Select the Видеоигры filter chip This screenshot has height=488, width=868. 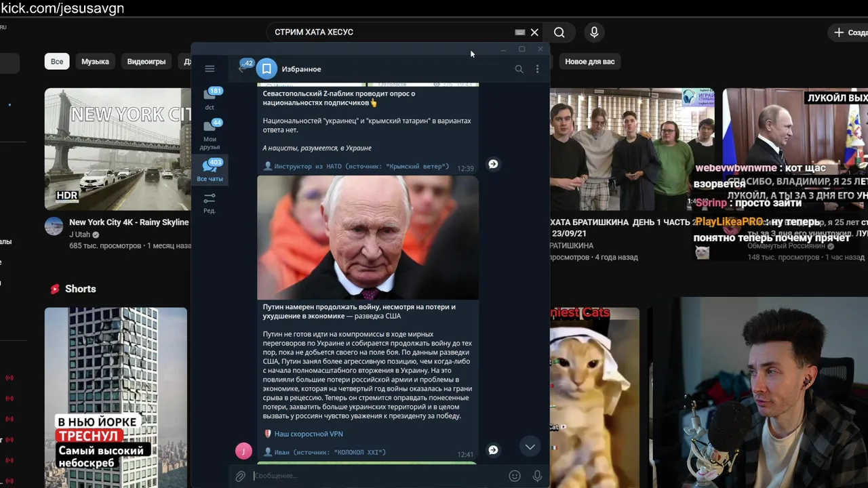point(146,62)
